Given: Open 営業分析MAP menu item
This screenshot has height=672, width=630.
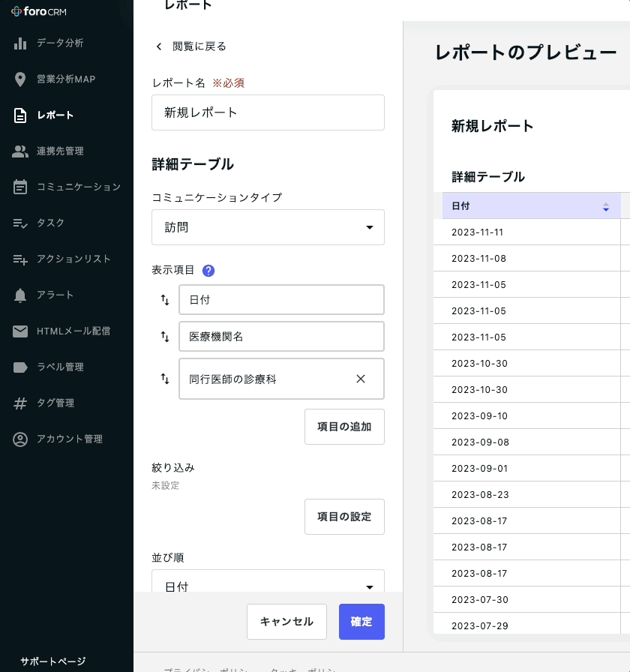Looking at the screenshot, I should coord(66,79).
